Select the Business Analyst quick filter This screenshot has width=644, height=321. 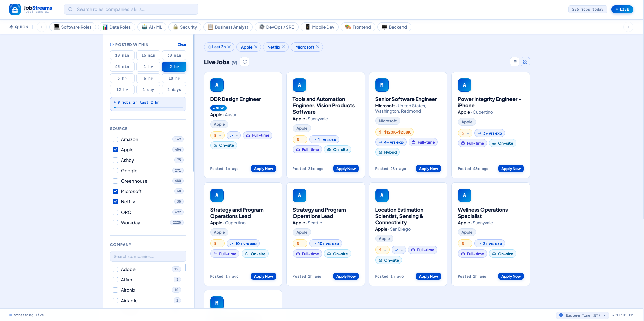coord(228,27)
